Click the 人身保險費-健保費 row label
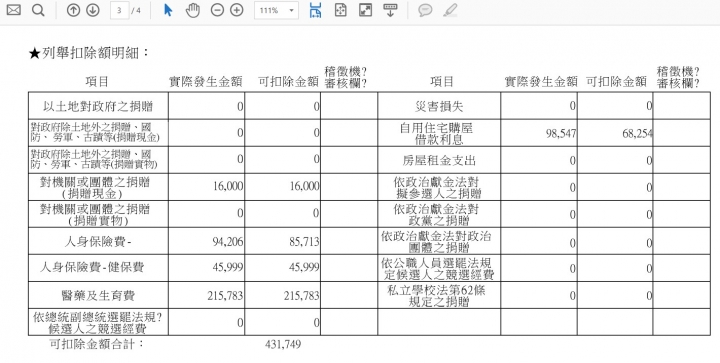 [92, 267]
